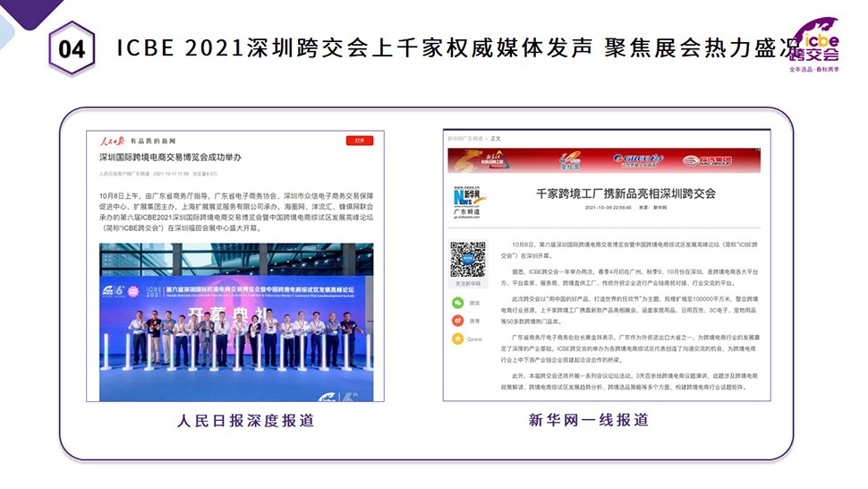The image size is (868, 489).
Task: Click the 关注新华网 label under QR code
Action: point(468,284)
